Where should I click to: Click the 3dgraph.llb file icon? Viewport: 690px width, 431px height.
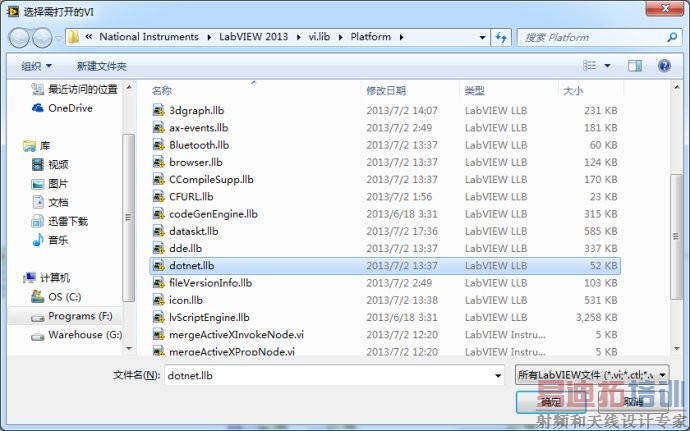pyautogui.click(x=158, y=110)
